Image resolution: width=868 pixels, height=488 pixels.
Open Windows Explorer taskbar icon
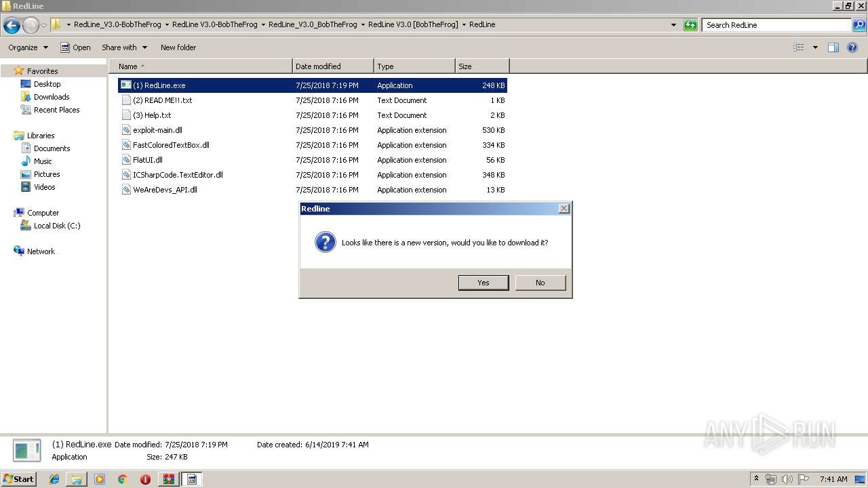click(77, 479)
